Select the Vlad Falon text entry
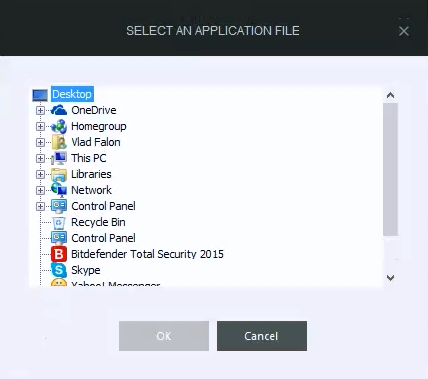The height and width of the screenshot is (379, 428). click(x=96, y=142)
